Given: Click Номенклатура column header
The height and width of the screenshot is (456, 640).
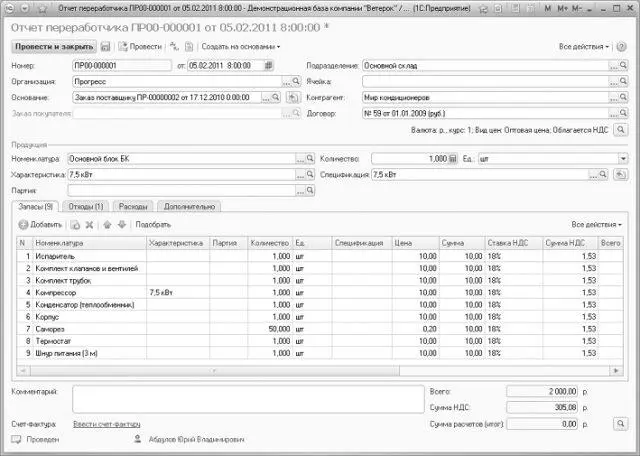Looking at the screenshot, I should click(89, 243).
